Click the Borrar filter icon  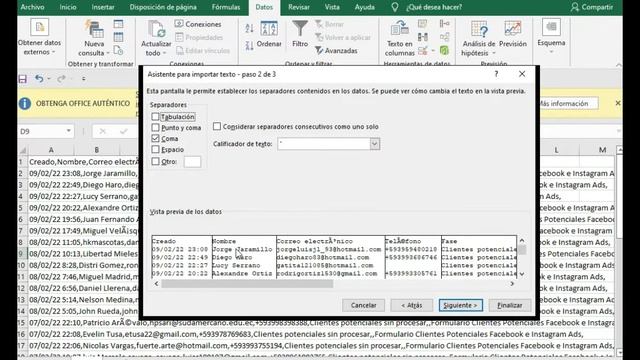(x=319, y=24)
